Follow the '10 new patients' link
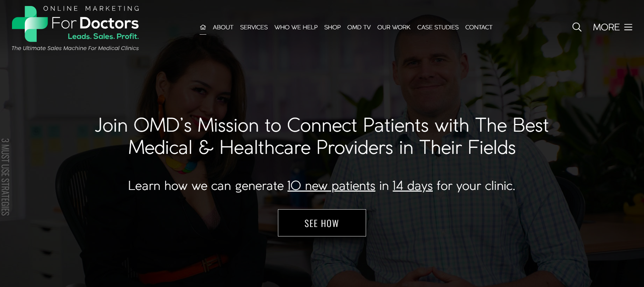 click(x=331, y=186)
